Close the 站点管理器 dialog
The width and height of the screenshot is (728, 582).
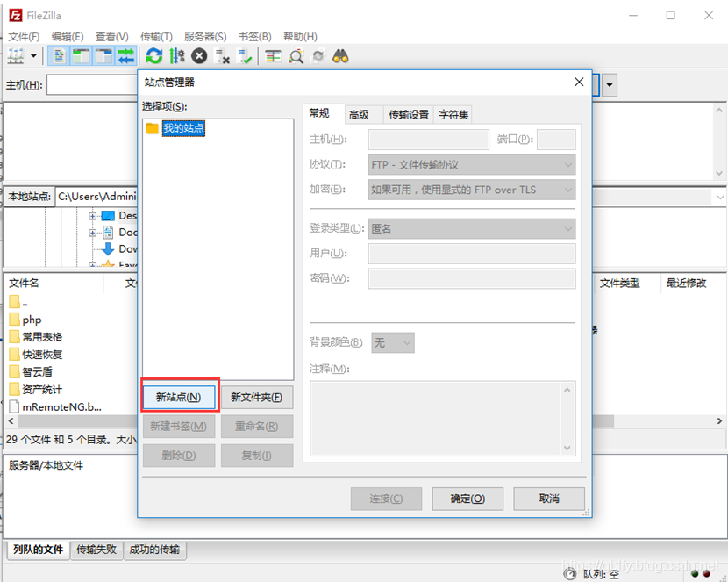click(579, 83)
